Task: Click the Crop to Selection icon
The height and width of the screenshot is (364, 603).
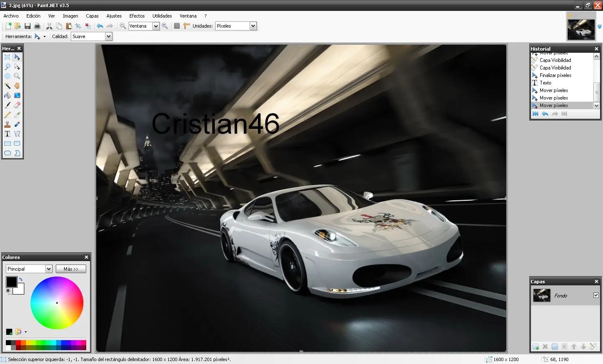Action: click(78, 26)
